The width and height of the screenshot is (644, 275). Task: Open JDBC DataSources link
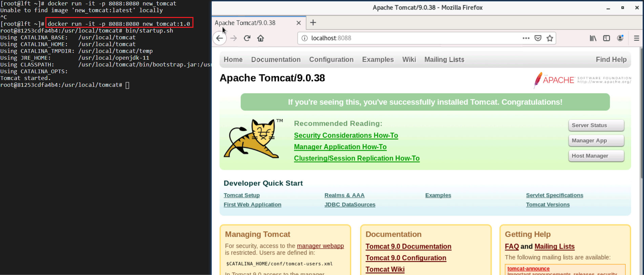tap(350, 204)
